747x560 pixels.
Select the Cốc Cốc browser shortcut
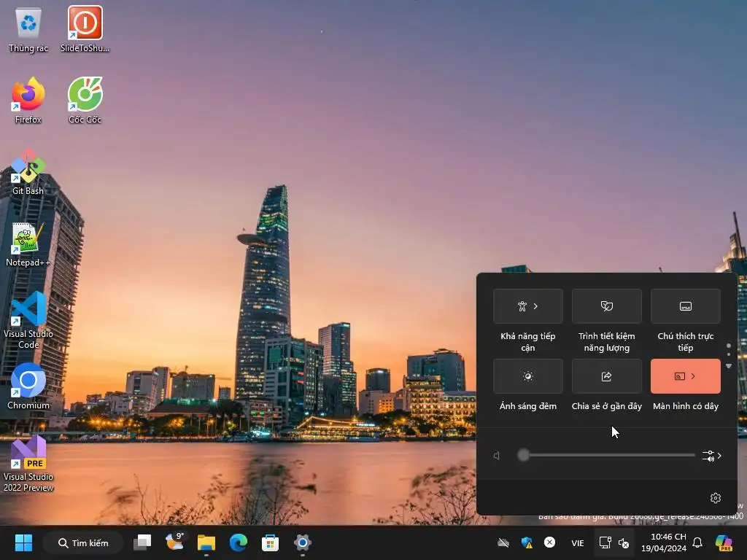pos(85,101)
